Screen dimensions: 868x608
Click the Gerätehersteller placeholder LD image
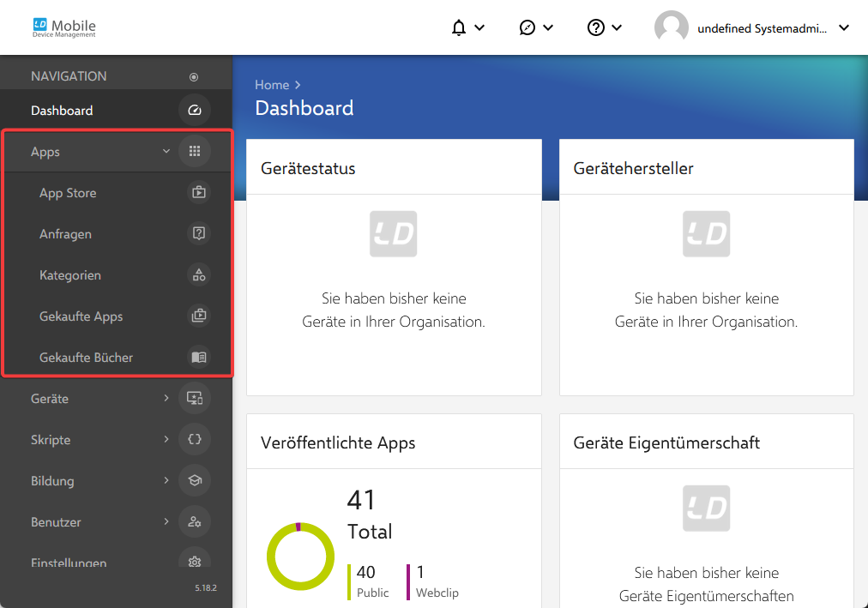pos(706,233)
